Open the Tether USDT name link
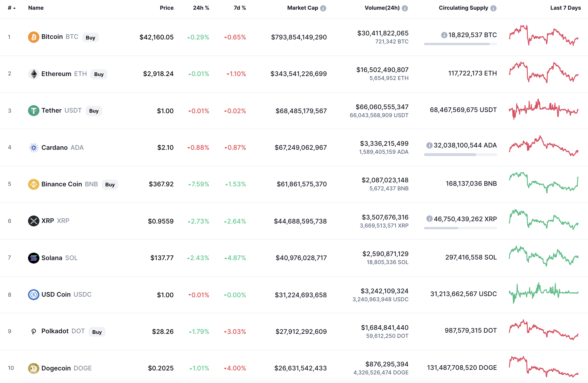The height and width of the screenshot is (383, 588). click(x=61, y=111)
